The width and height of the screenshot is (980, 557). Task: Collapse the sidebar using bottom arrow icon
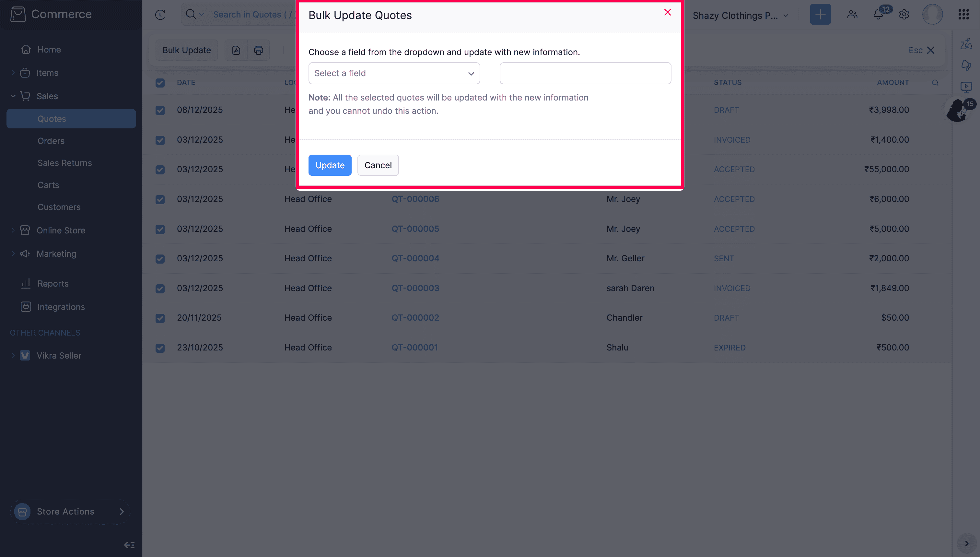[x=129, y=545]
